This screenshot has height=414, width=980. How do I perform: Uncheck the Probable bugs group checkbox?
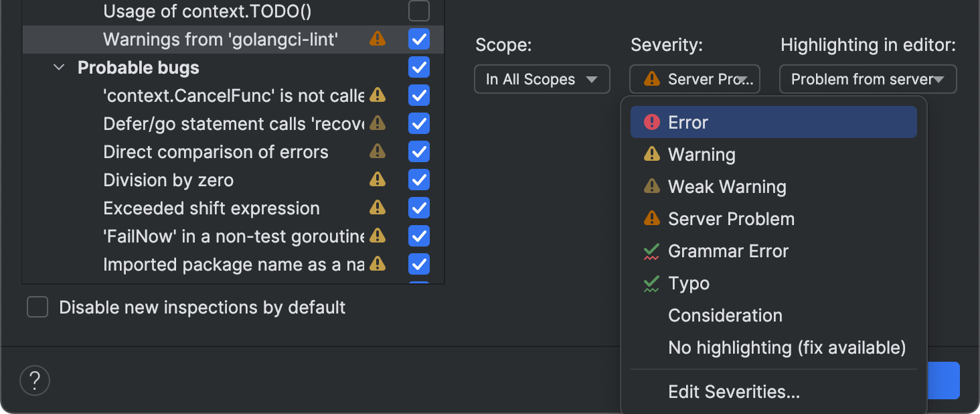pos(419,68)
